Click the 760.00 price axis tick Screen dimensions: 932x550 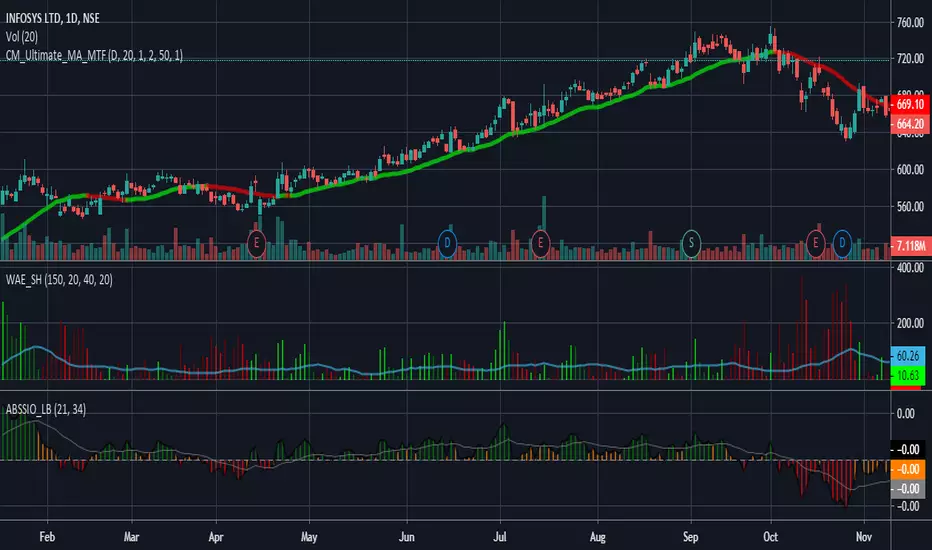[x=910, y=23]
